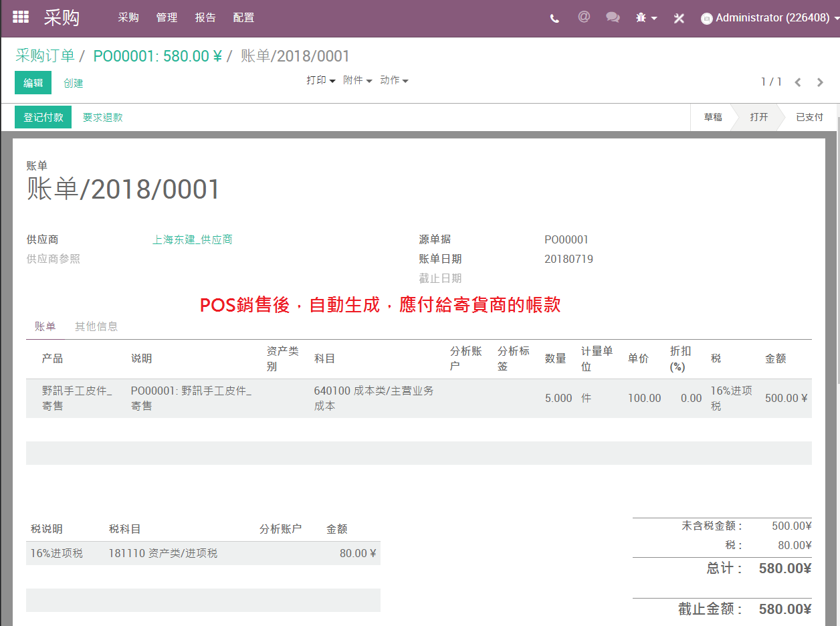The width and height of the screenshot is (840, 626).
Task: Click the wrench tools icon
Action: pos(679,18)
